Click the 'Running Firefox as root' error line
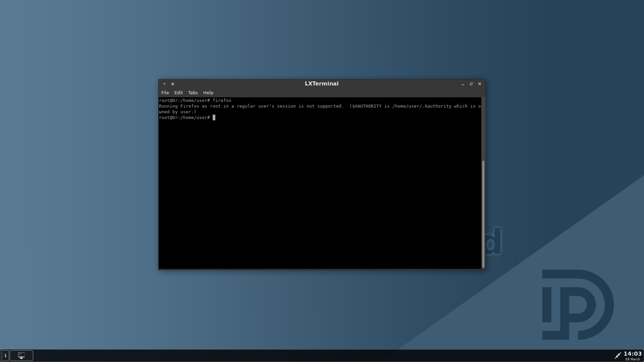 tap(320, 106)
